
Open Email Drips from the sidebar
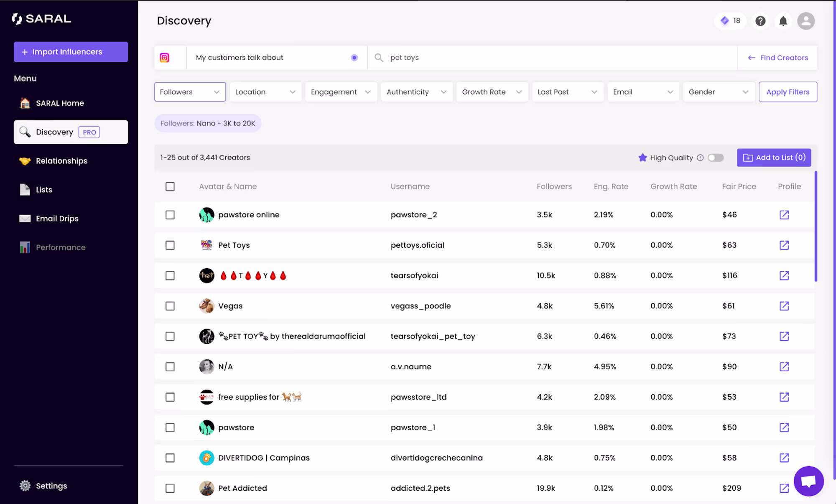click(x=57, y=219)
